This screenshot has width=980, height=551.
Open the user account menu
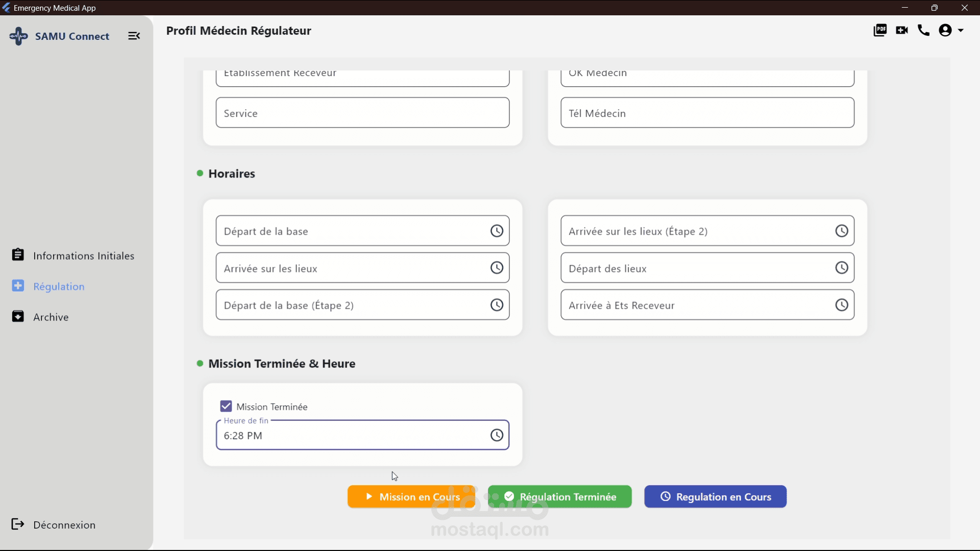pyautogui.click(x=951, y=31)
